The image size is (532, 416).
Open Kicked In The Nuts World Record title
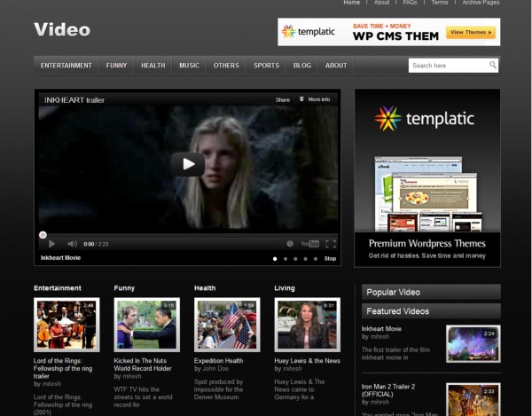coord(143,365)
